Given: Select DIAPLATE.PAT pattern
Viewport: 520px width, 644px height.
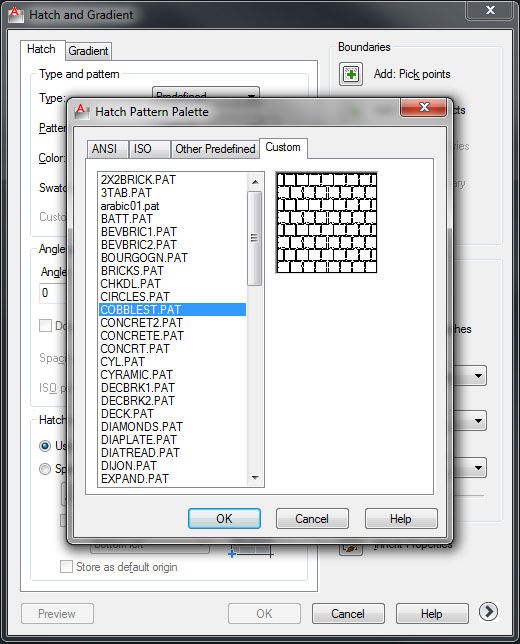Looking at the screenshot, I should tap(173, 439).
